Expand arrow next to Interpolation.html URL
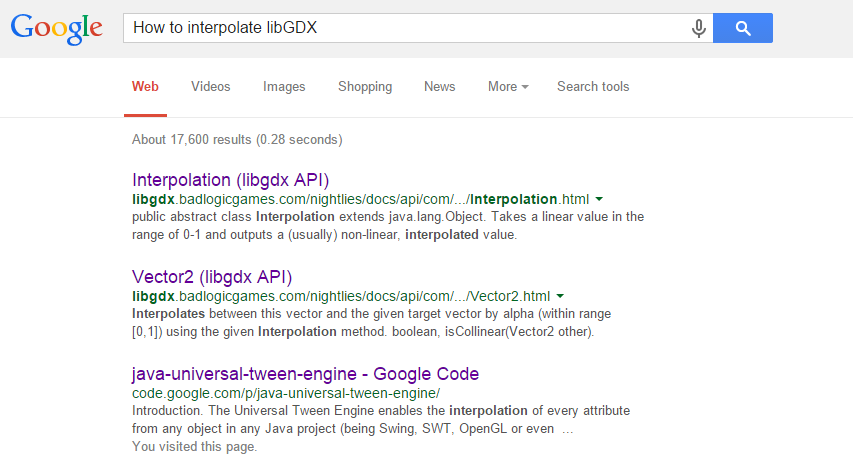The width and height of the screenshot is (853, 475). coord(599,199)
